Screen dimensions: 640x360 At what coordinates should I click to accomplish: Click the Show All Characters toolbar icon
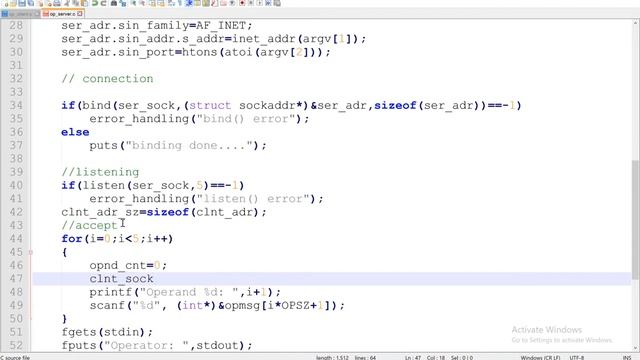pos(180,3)
